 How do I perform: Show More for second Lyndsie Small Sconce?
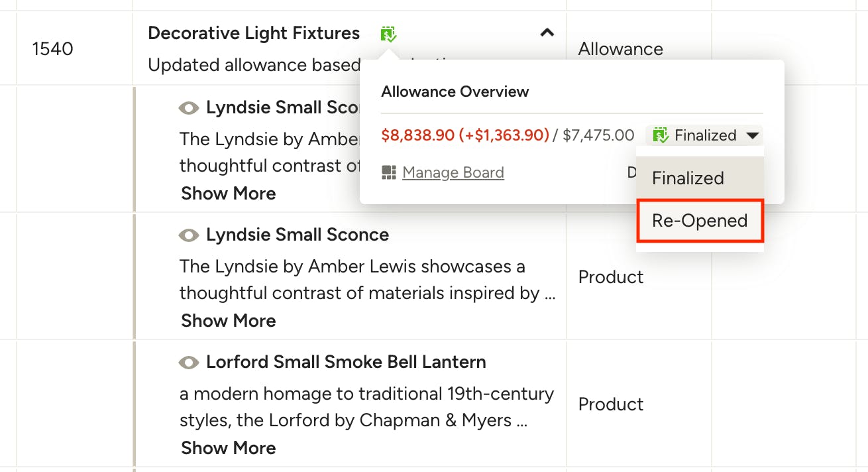229,321
